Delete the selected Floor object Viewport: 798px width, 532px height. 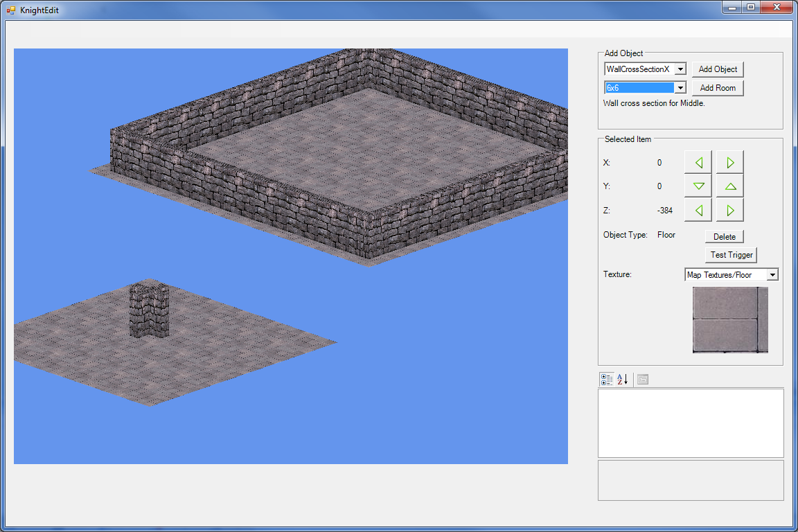point(724,236)
